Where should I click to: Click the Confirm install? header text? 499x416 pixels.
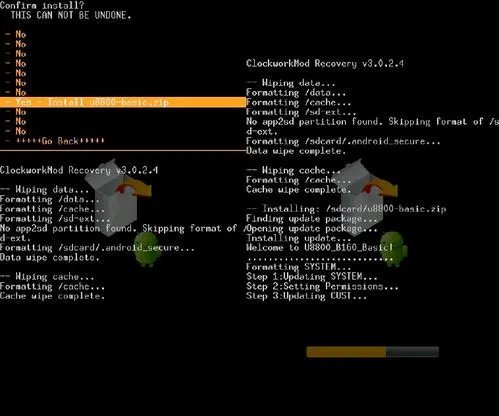pyautogui.click(x=42, y=5)
